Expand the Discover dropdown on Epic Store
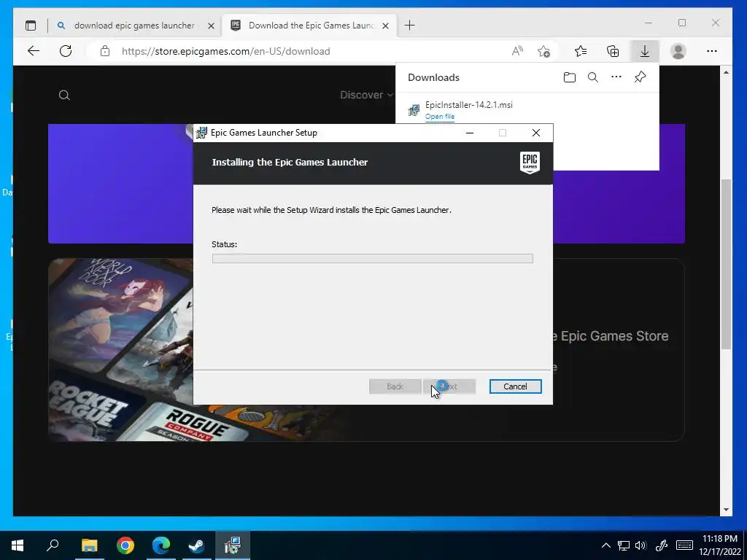Viewport: 747px width, 560px height. coord(366,95)
